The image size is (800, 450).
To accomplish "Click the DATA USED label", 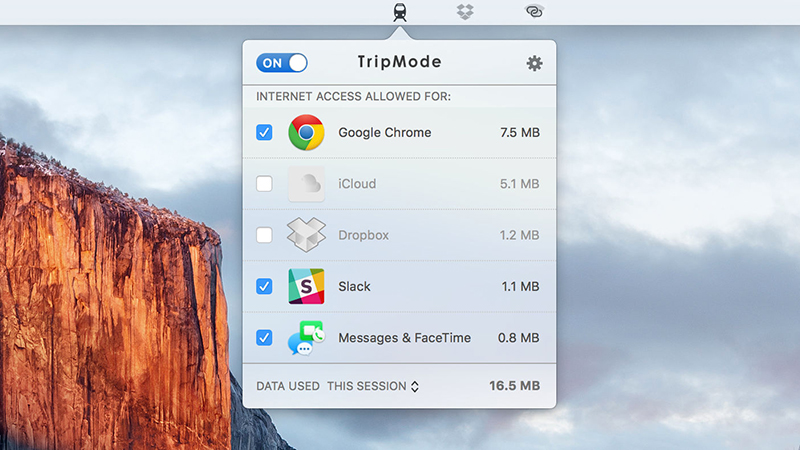I will [288, 386].
